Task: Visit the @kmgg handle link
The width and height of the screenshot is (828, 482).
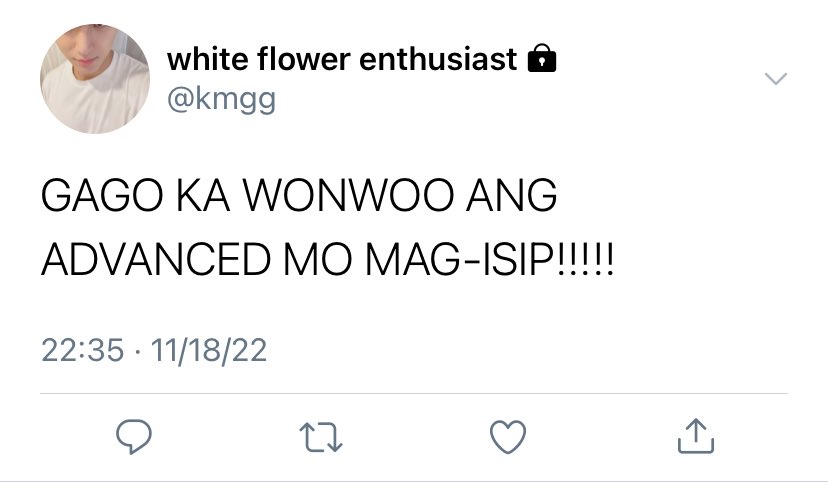Action: tap(222, 99)
